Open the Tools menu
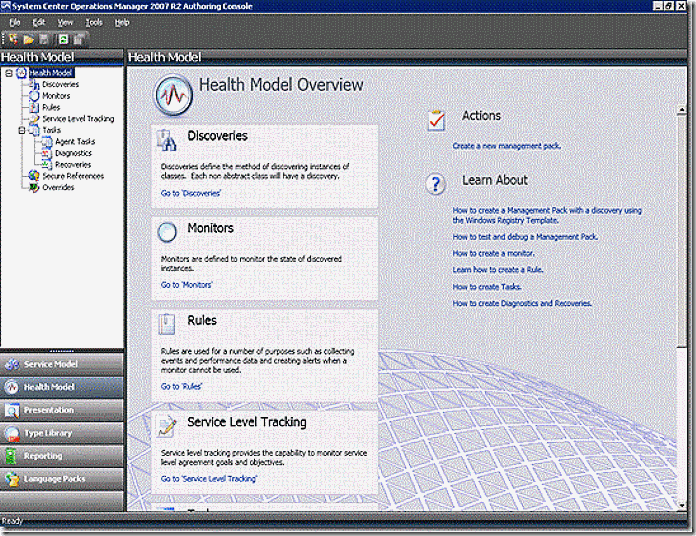This screenshot has height=536, width=696. (94, 22)
